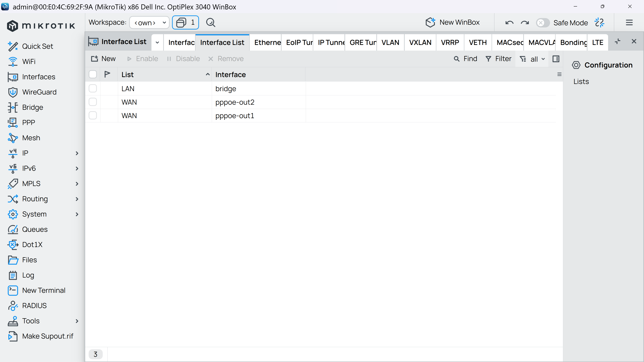Screen dimensions: 644x362
Task: Open the hamburger main menu
Action: [x=629, y=22]
